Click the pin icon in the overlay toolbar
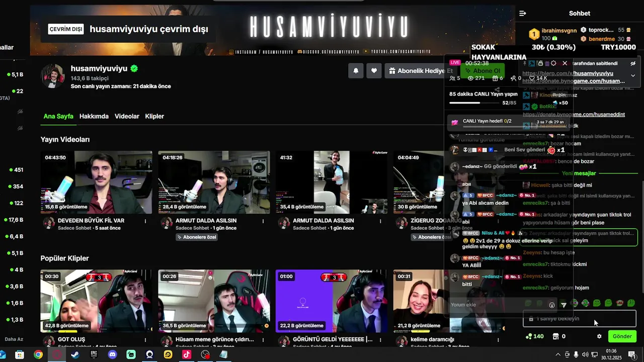This screenshot has height=362, width=644. pos(524,63)
